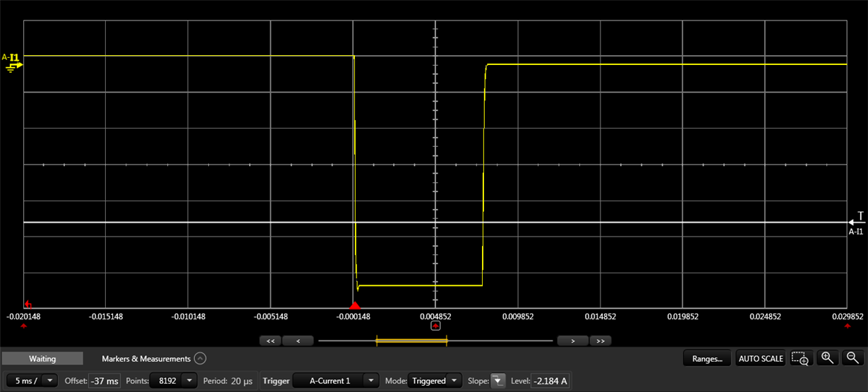
Task: Click the white trigger level horizontal line
Action: pos(435,222)
